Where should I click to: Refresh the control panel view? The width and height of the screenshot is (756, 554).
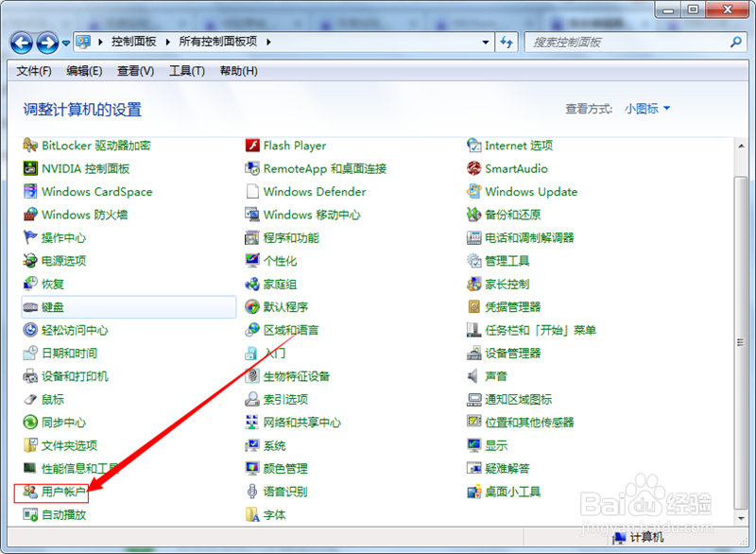pos(507,43)
